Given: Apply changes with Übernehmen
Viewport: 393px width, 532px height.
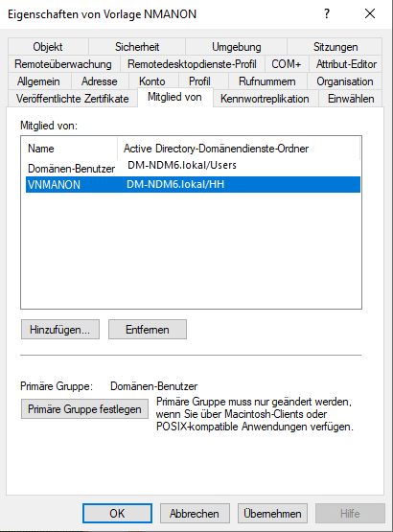Looking at the screenshot, I should (x=272, y=514).
